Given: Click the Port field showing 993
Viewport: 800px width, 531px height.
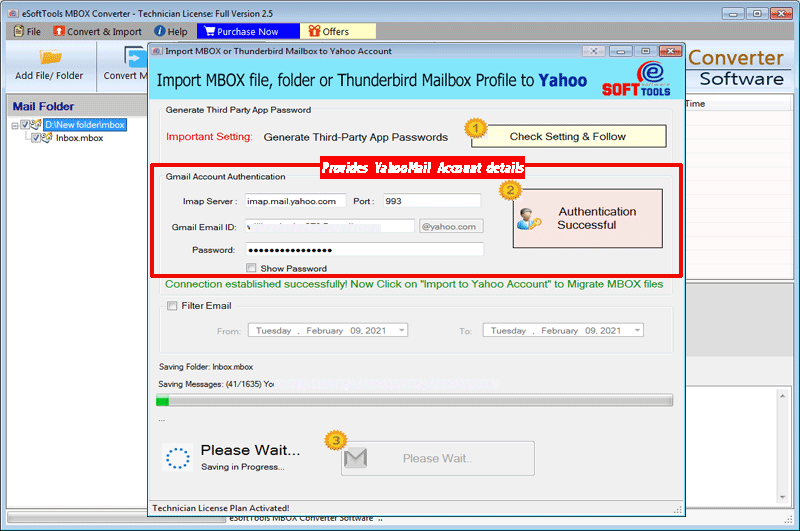Looking at the screenshot, I should pyautogui.click(x=432, y=201).
